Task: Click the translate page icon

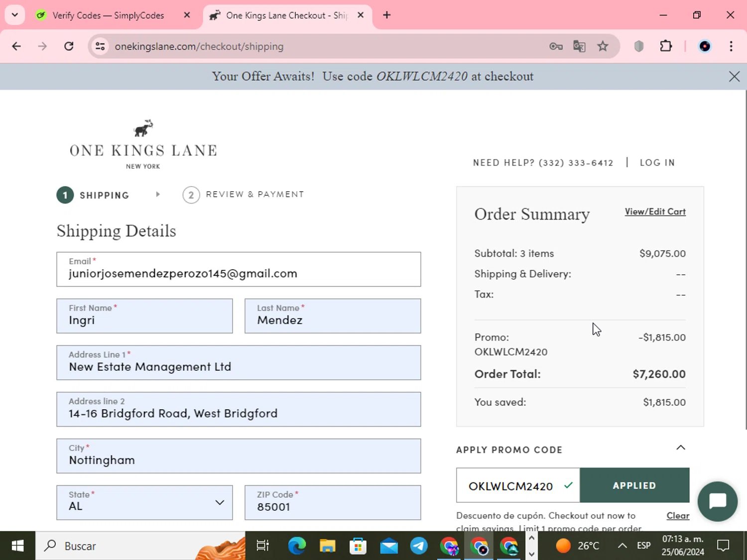Action: tap(579, 46)
